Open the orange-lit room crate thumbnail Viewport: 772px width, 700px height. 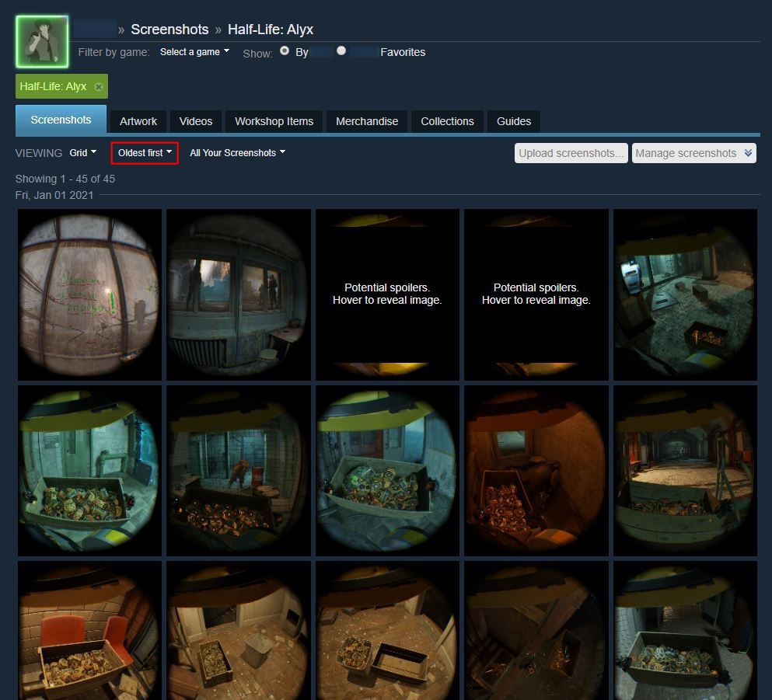coord(536,471)
